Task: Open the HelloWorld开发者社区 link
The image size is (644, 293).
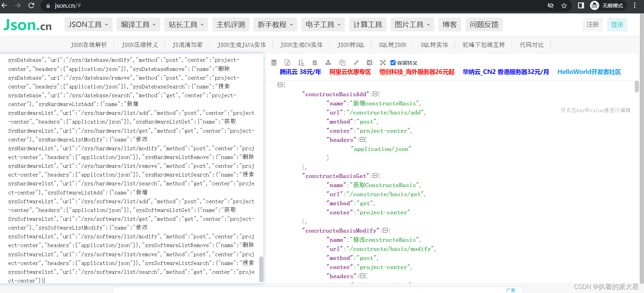Action: pos(589,72)
